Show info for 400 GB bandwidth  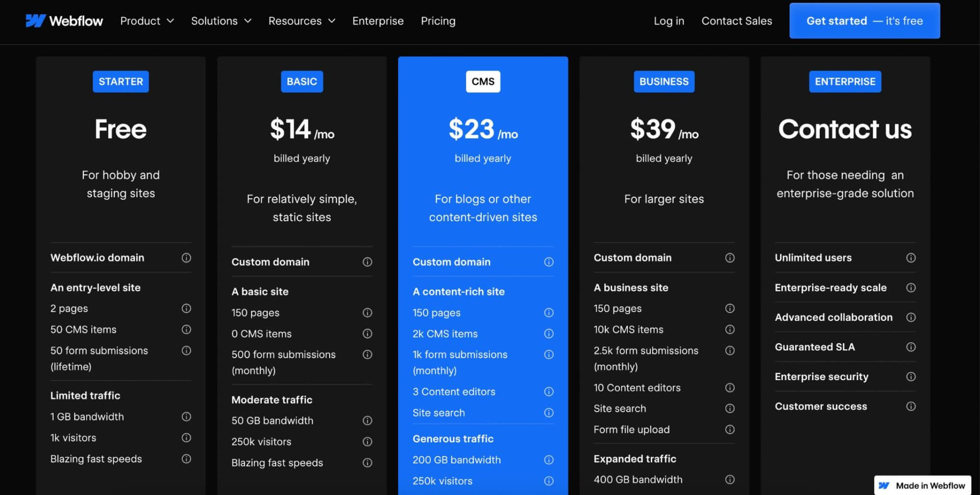pyautogui.click(x=730, y=480)
